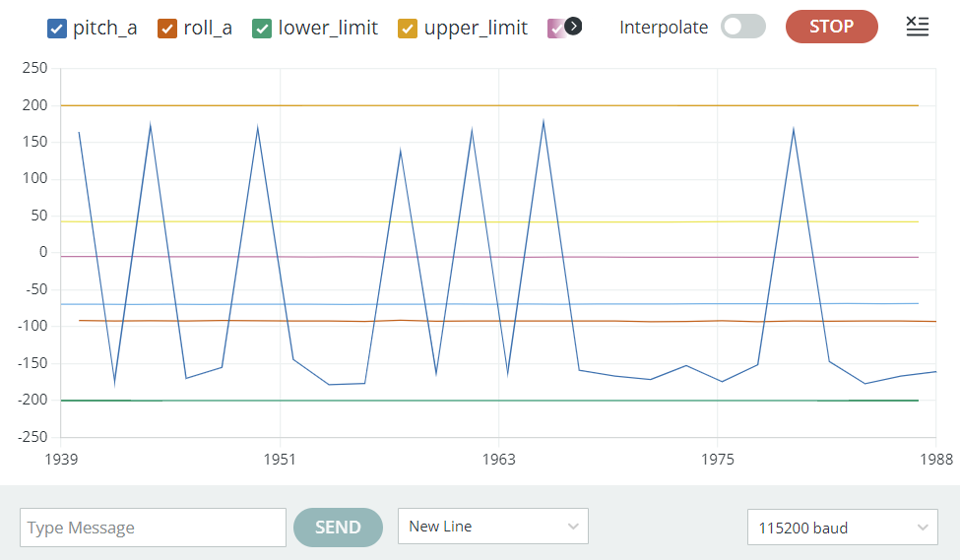Click the upper_limit legend label
This screenshot has width=960, height=560.
(x=476, y=28)
